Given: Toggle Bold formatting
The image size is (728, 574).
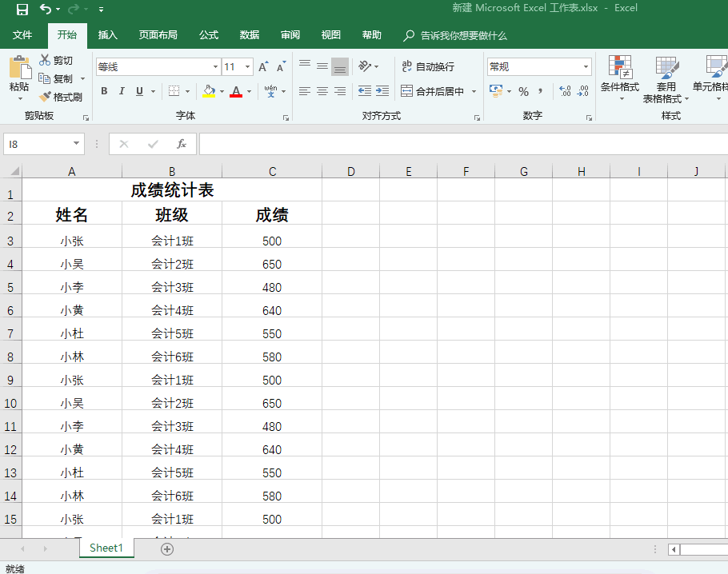Looking at the screenshot, I should (105, 91).
